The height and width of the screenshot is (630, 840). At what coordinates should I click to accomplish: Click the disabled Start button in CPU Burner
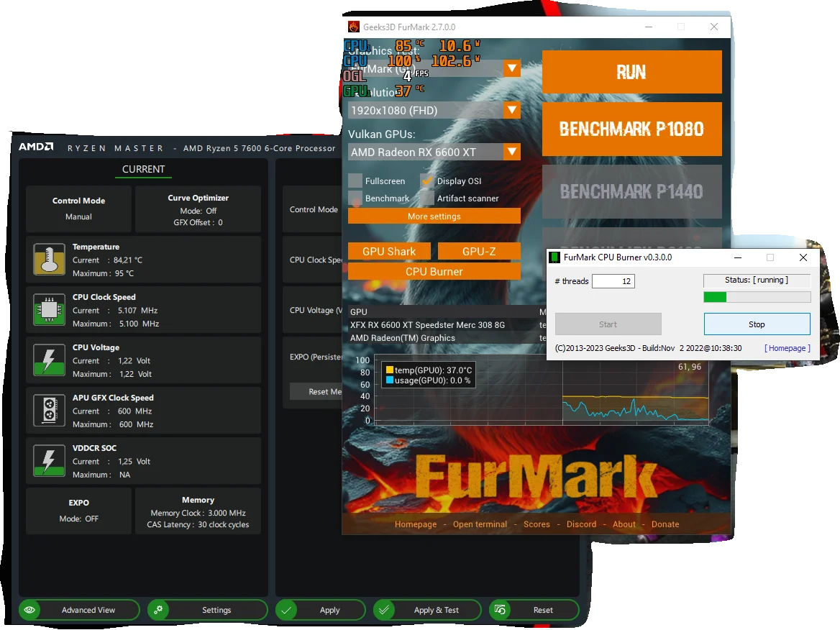[608, 324]
